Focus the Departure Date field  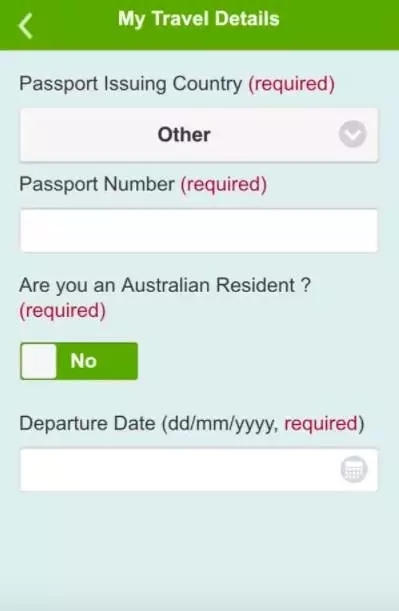[x=199, y=470]
